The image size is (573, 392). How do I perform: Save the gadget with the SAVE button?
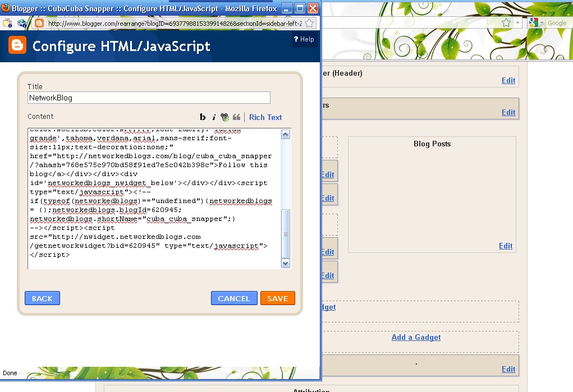tap(277, 298)
